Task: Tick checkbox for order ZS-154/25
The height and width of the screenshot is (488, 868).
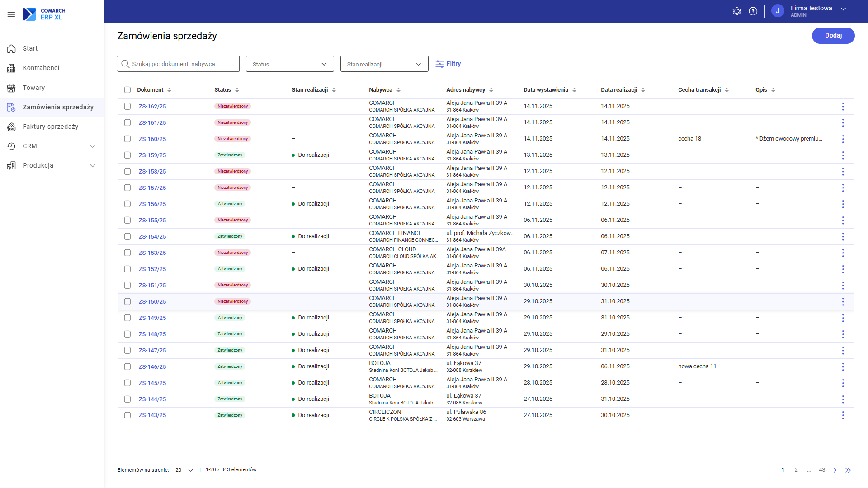Action: tap(127, 236)
